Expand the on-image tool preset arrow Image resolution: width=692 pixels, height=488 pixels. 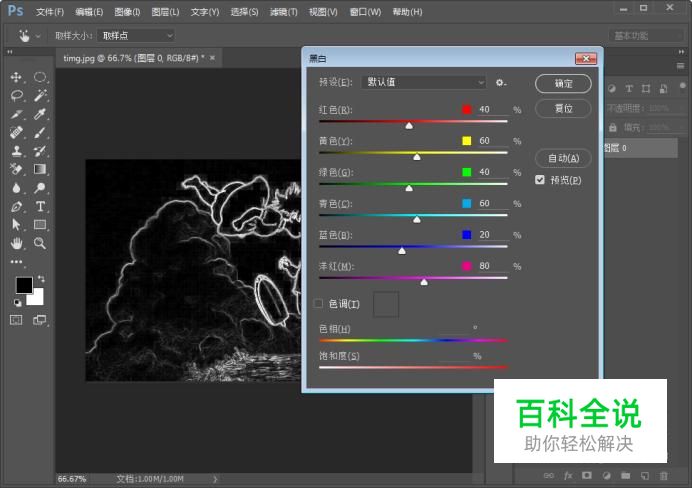coord(38,36)
